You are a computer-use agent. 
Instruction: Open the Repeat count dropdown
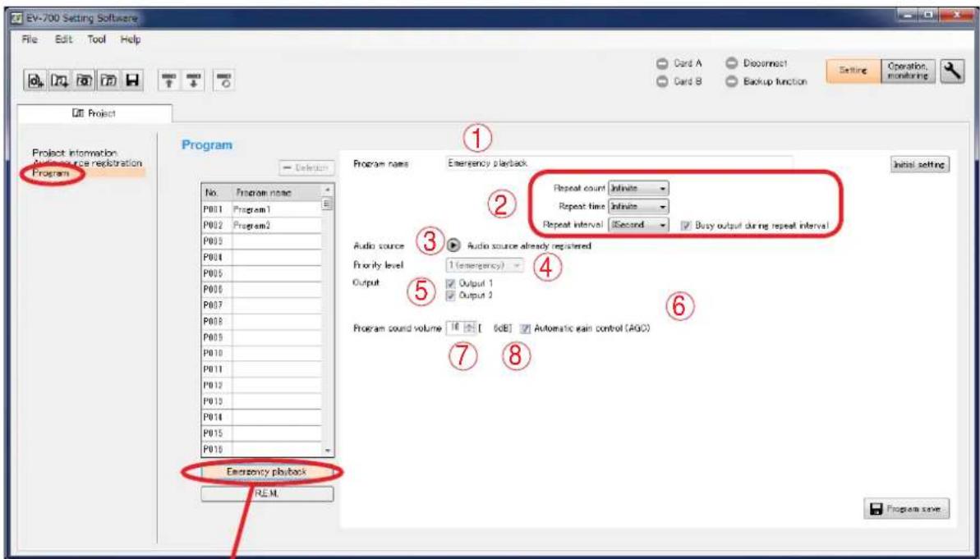637,187
